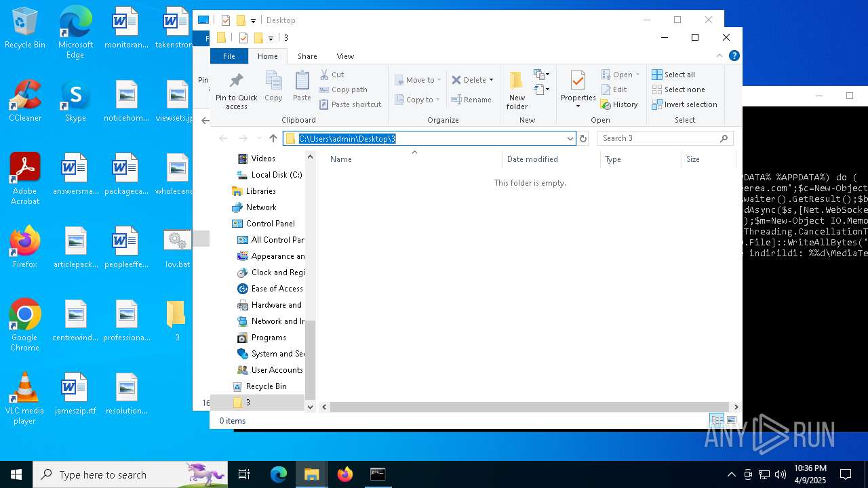868x488 pixels.
Task: Open the File menu tab
Action: [229, 56]
